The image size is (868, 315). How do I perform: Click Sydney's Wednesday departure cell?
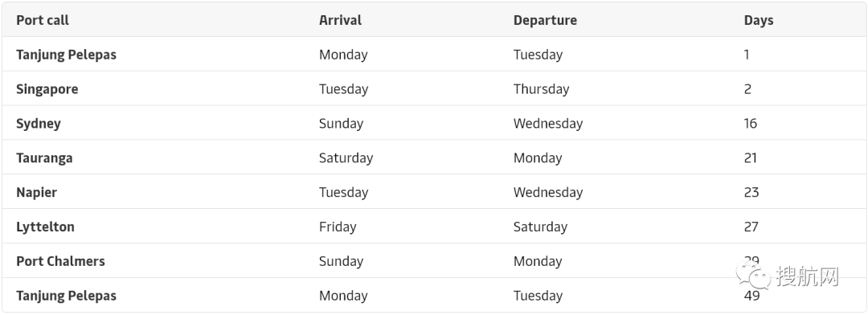(x=547, y=124)
